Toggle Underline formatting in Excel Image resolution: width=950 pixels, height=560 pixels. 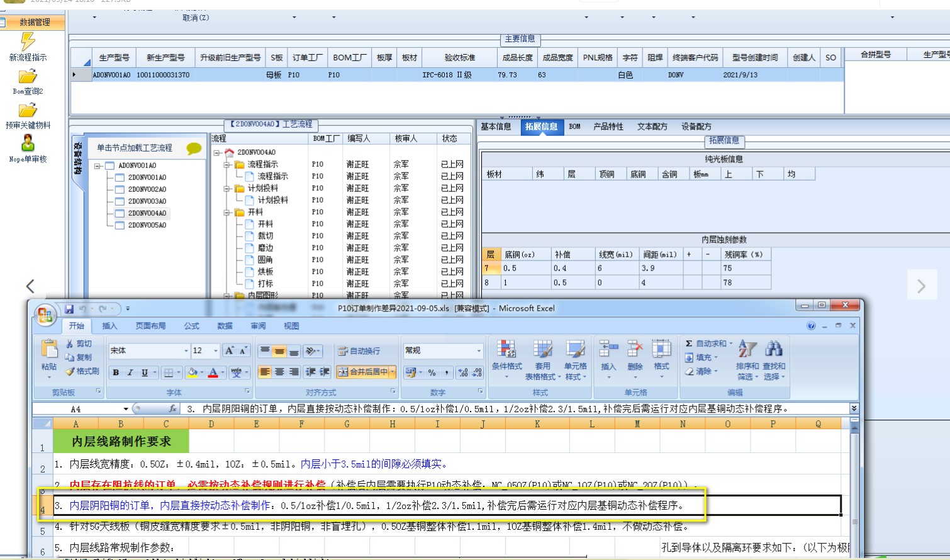[x=145, y=372]
